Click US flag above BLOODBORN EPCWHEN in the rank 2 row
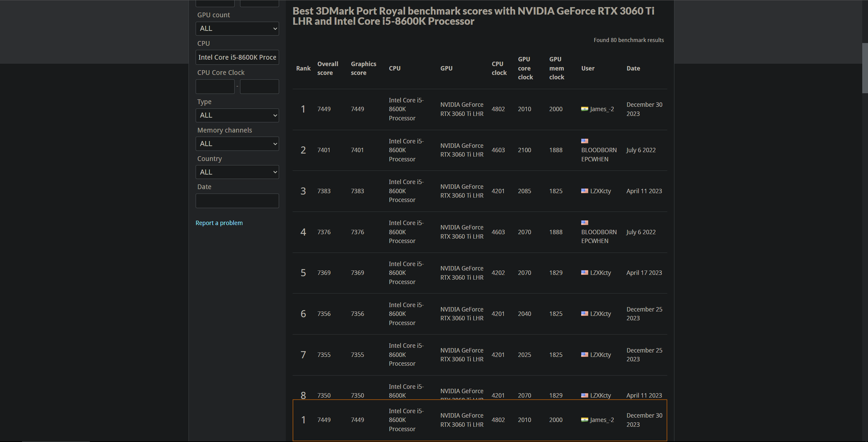868x442 pixels. [x=585, y=141]
